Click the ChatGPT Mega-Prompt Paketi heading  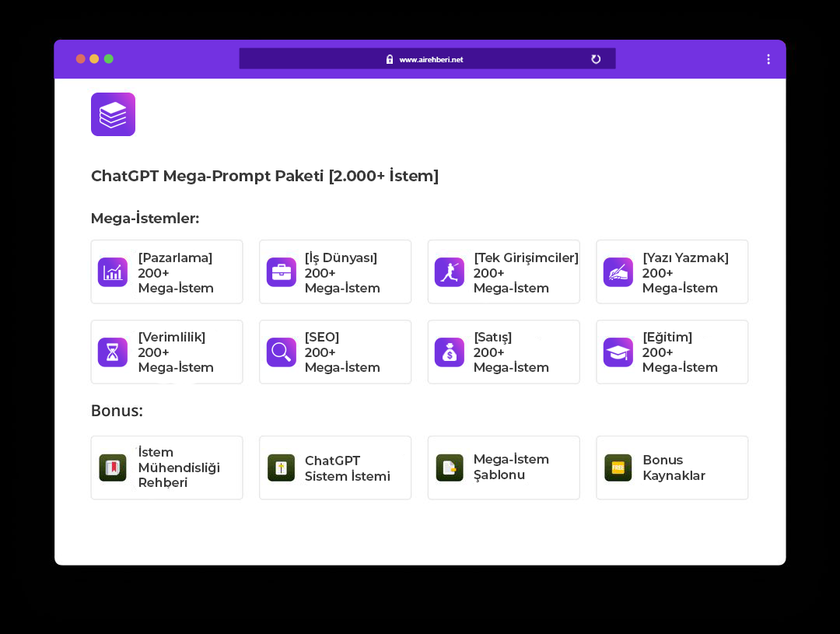264,176
